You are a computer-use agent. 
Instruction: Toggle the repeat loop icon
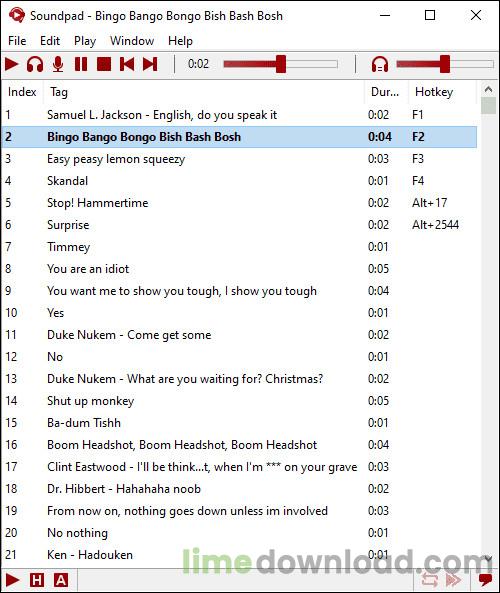(430, 580)
